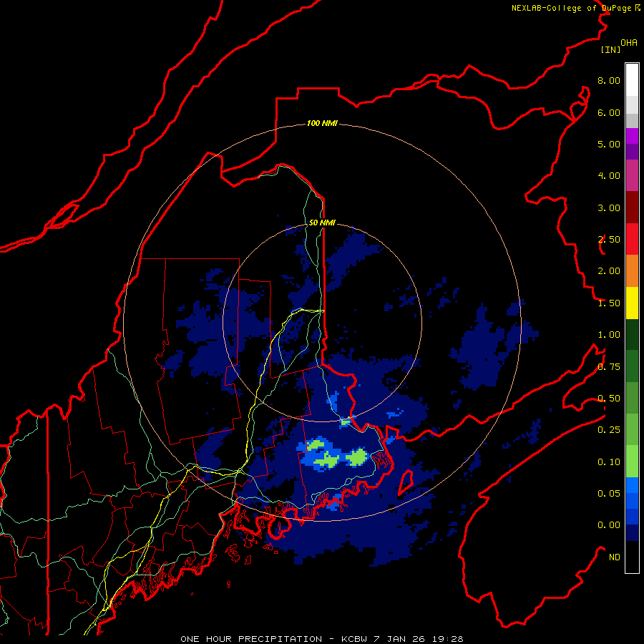Select the light blue swatch near 0.05

click(632, 485)
